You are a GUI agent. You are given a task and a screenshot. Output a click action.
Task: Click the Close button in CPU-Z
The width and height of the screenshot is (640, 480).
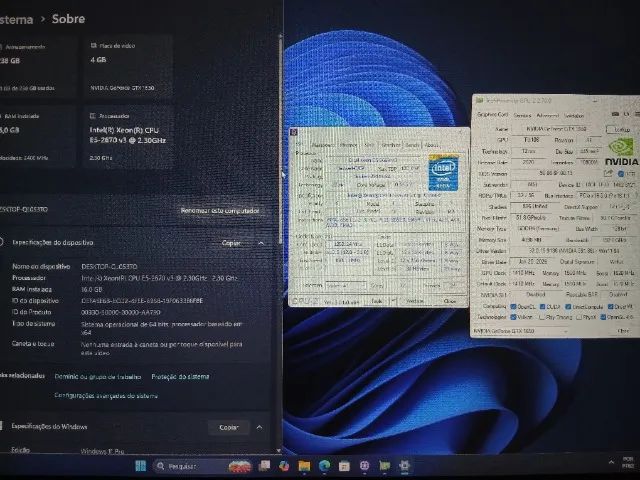(x=450, y=301)
